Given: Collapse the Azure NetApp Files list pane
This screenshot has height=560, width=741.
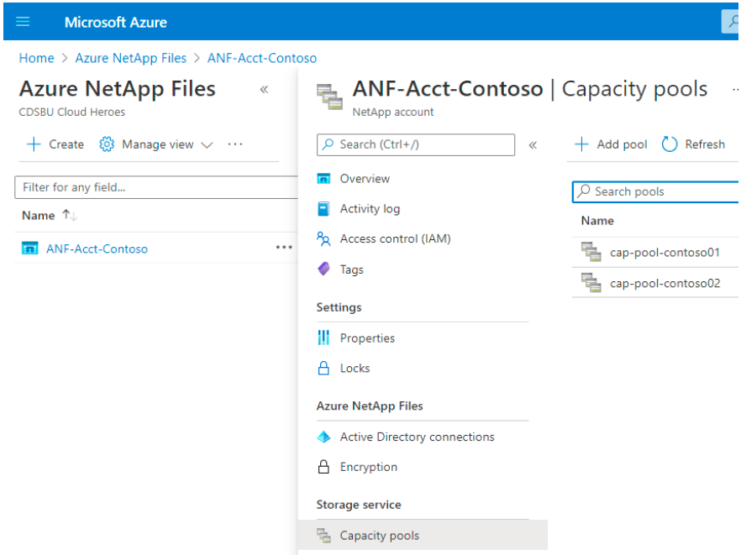Looking at the screenshot, I should click(264, 89).
